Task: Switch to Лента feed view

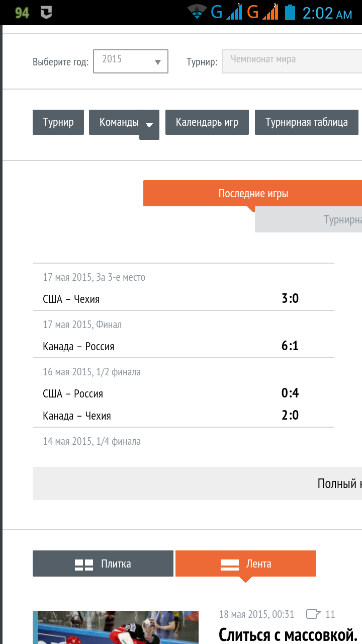Action: [246, 563]
